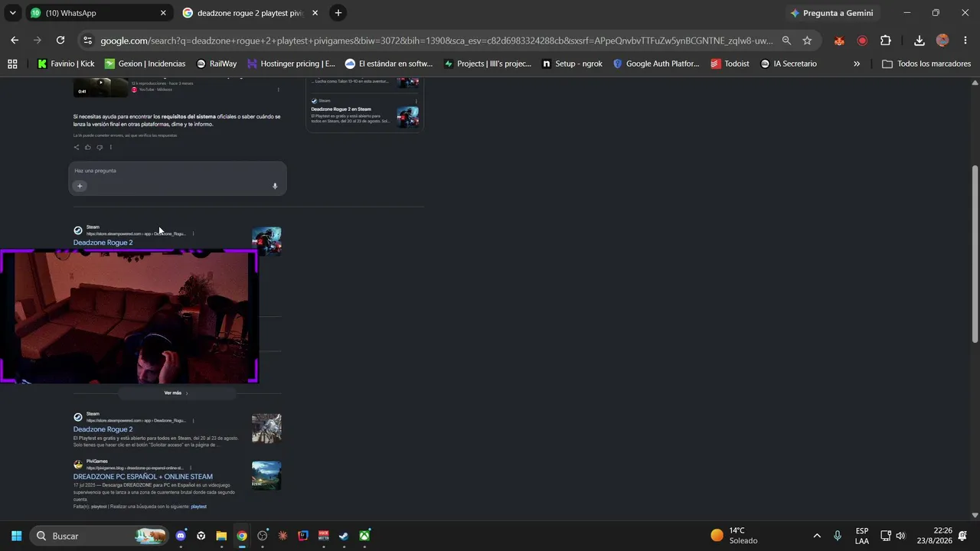Click the Windows Buscar search box

click(x=100, y=536)
